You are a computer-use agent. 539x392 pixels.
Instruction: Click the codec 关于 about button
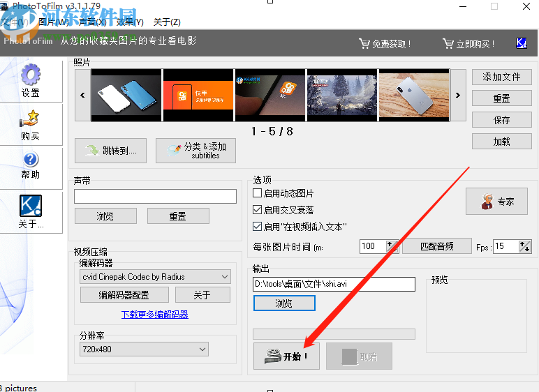pos(202,295)
